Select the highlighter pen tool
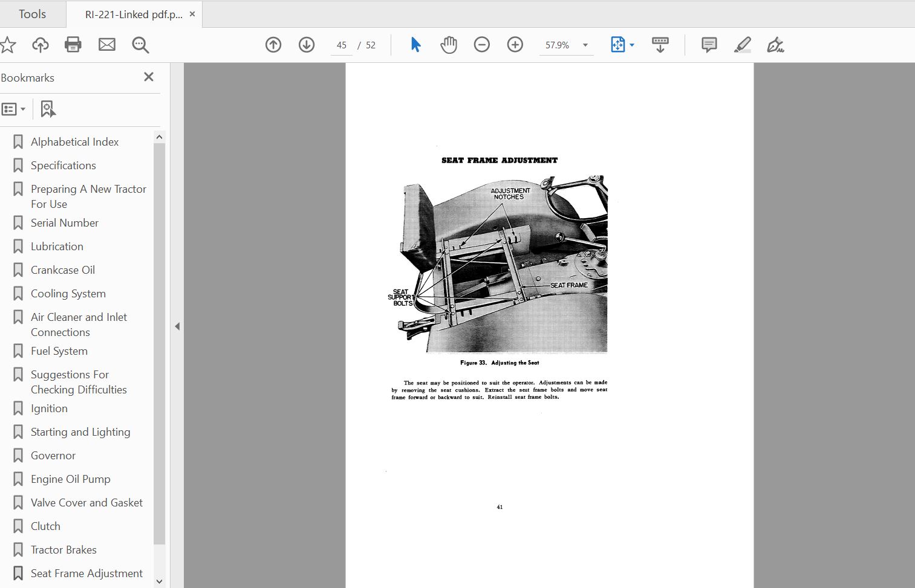The height and width of the screenshot is (588, 915). [743, 45]
